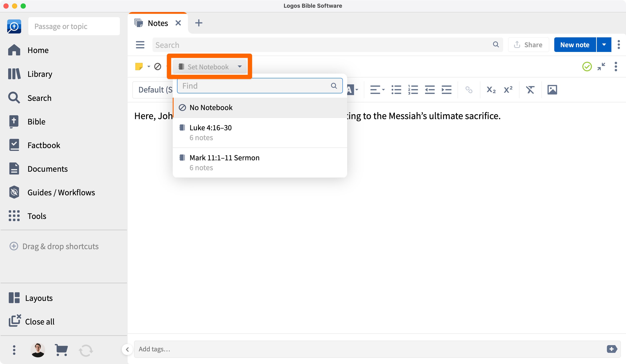Click the Add tags field
The height and width of the screenshot is (364, 626).
coord(377,349)
